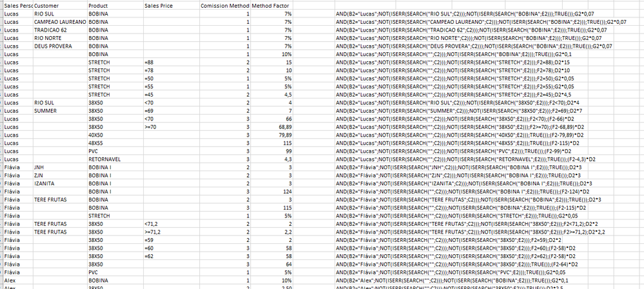Select the formula ending in (F2-124)*D2
Image resolution: width=644 pixels, height=289 pixels.
pyautogui.click(x=462, y=191)
